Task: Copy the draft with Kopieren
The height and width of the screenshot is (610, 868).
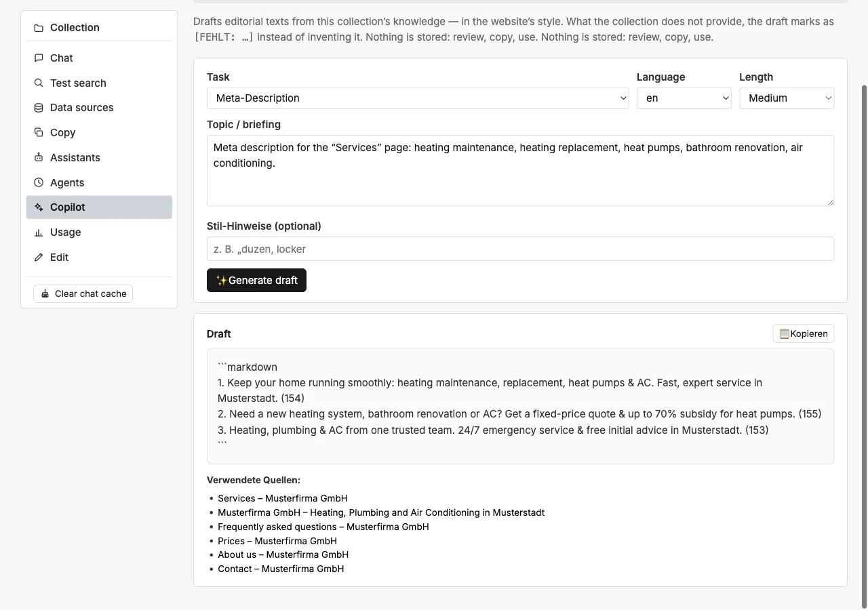Action: pyautogui.click(x=804, y=333)
